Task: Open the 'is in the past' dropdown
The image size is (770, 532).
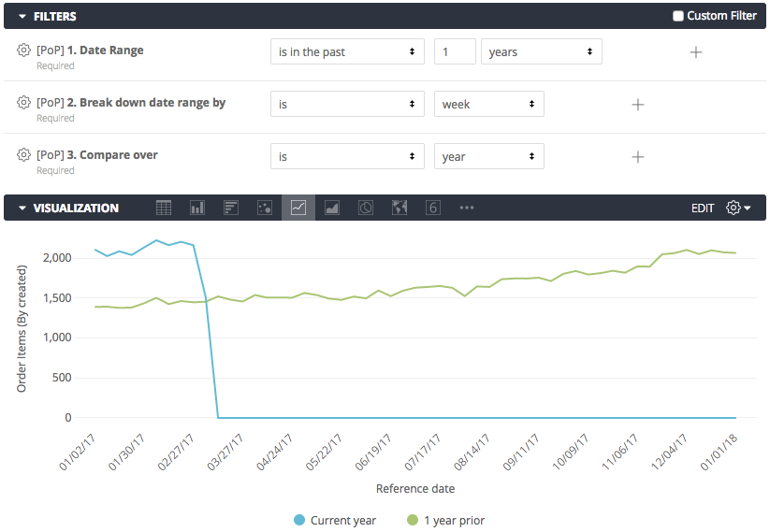Action: click(x=347, y=51)
